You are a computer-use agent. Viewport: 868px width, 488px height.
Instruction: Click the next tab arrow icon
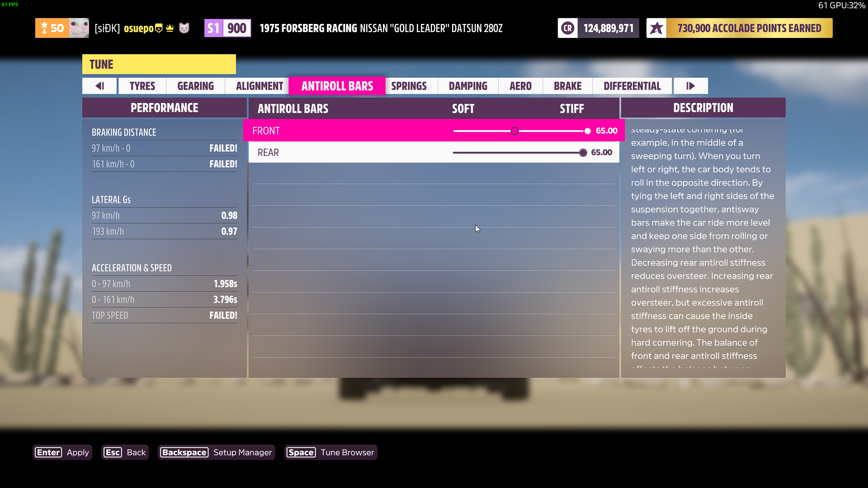(690, 86)
